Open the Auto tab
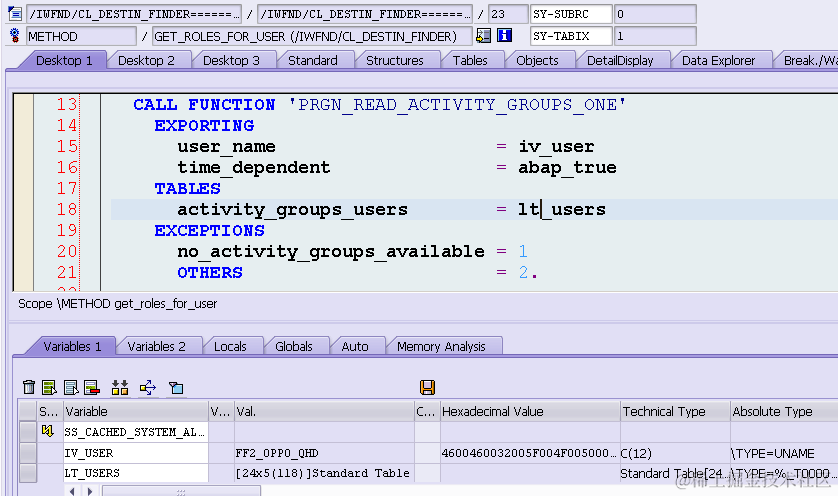This screenshot has height=496, width=838. (x=355, y=346)
